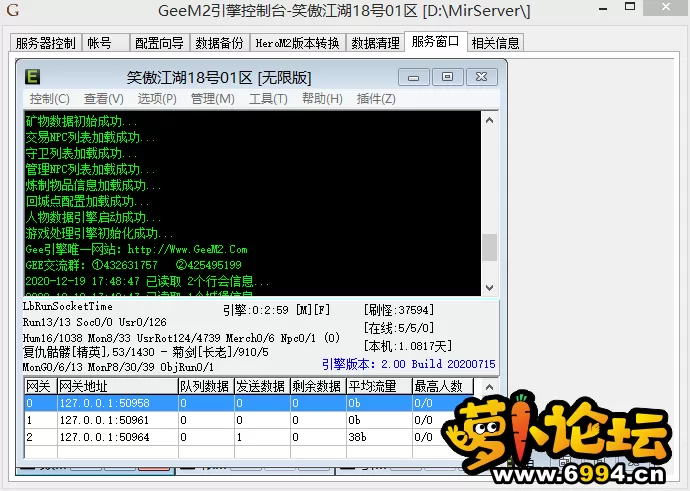This screenshot has height=491, width=690.
Task: Click log scrollbar up arrow
Action: pyautogui.click(x=489, y=120)
